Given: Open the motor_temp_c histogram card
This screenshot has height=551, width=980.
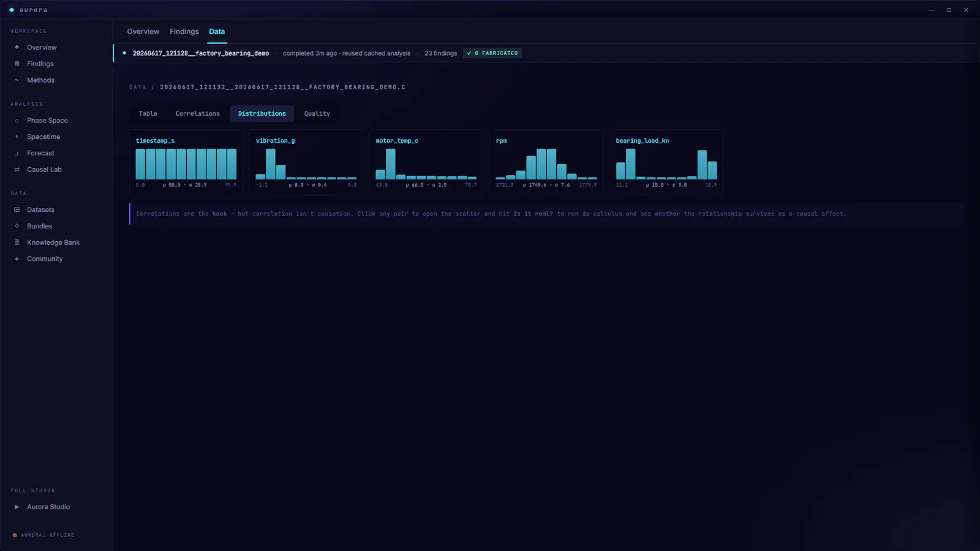Looking at the screenshot, I should [x=426, y=162].
